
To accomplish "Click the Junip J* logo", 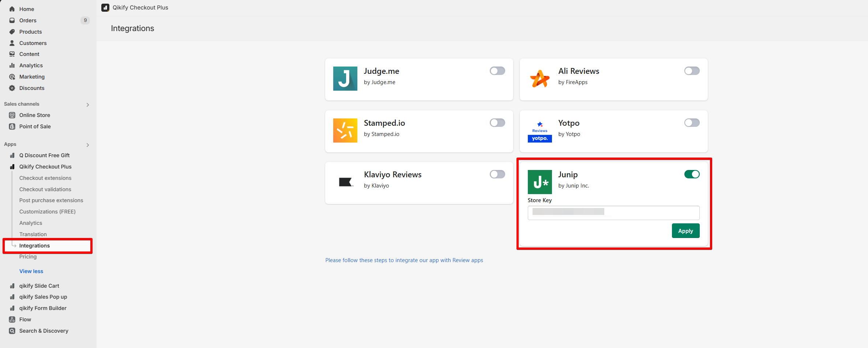I will (540, 182).
